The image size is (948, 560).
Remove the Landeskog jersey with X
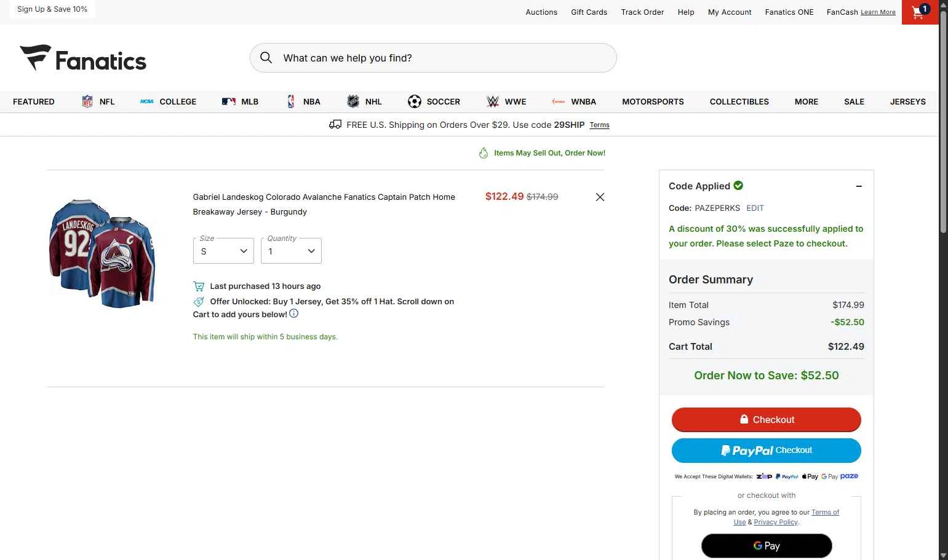(x=600, y=197)
